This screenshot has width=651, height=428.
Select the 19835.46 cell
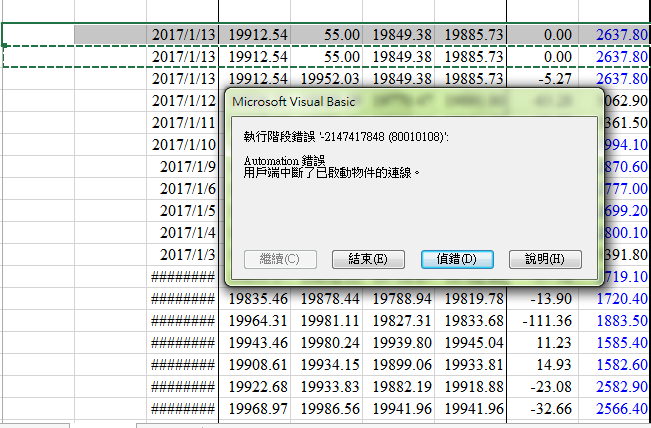click(x=255, y=298)
